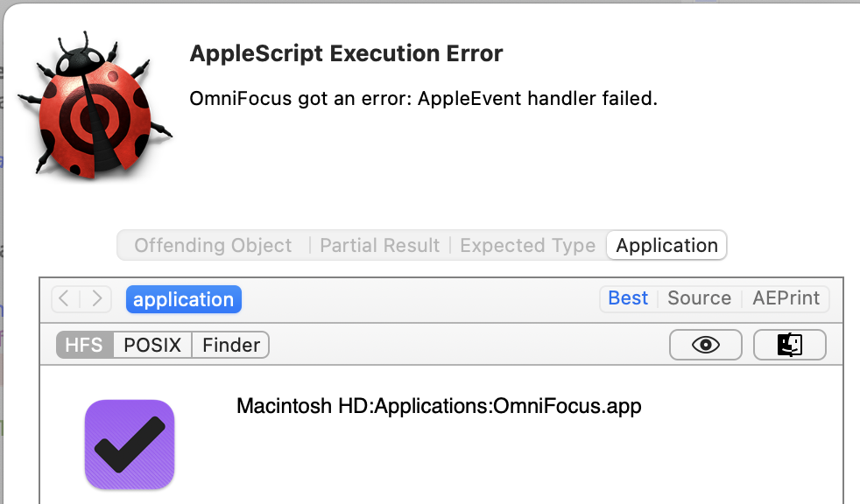
Task: Switch to Source view mode
Action: tap(700, 298)
